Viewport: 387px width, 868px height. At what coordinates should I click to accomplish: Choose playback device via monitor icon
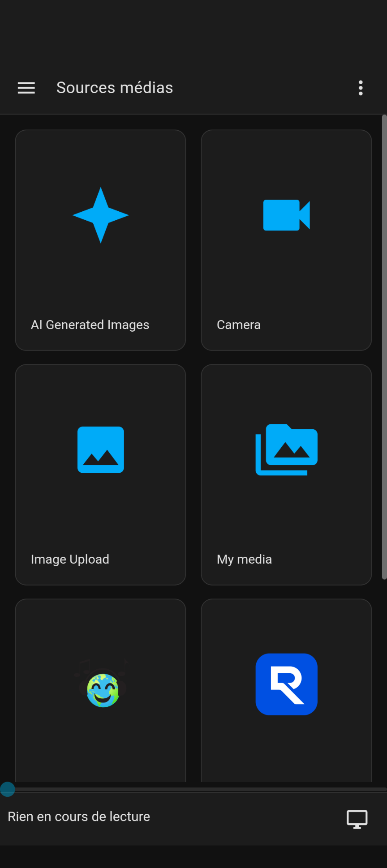(x=357, y=819)
